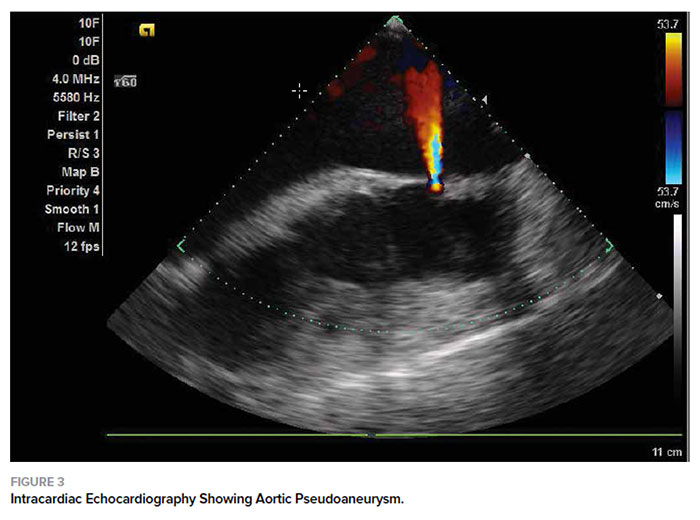The height and width of the screenshot is (520, 700).
Task: Click the left green color-box corner bracket
Action: pyautogui.click(x=181, y=245)
